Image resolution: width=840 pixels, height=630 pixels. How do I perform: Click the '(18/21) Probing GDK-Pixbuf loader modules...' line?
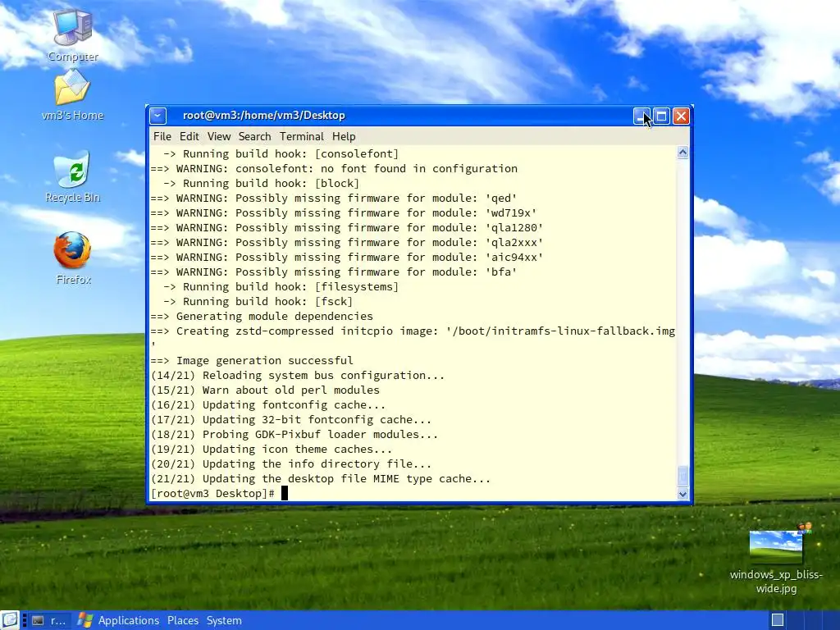coord(294,435)
